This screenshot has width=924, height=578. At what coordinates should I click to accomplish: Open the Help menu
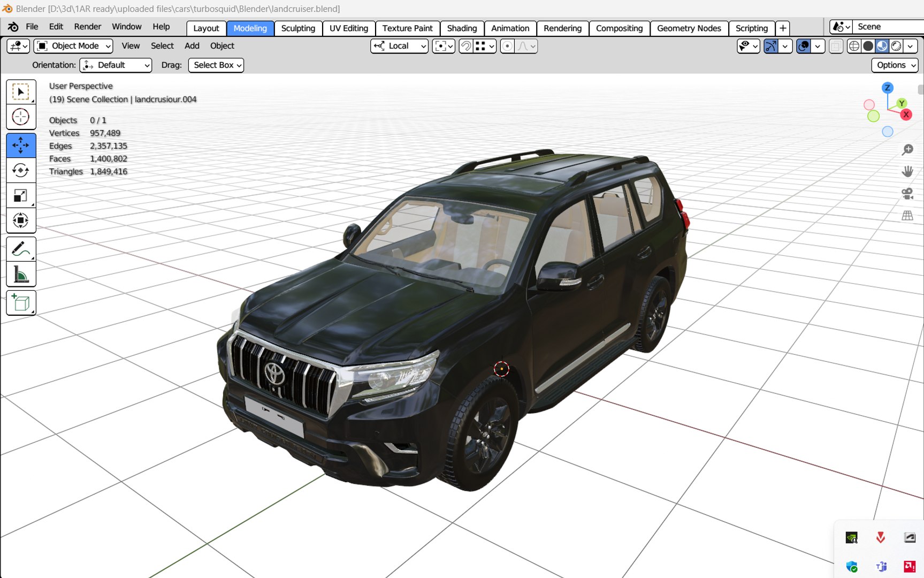coord(161,27)
